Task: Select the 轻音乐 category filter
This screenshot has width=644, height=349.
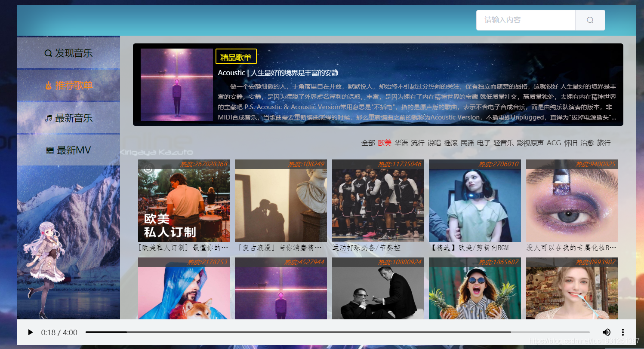Action: [x=503, y=143]
